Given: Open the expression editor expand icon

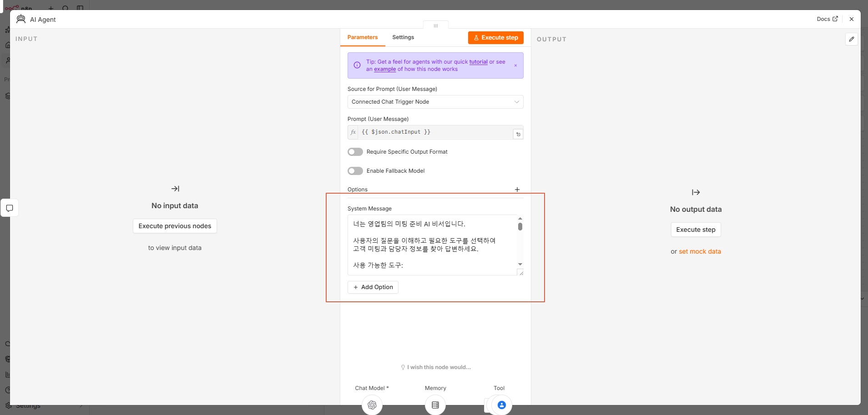Looking at the screenshot, I should coord(518,134).
